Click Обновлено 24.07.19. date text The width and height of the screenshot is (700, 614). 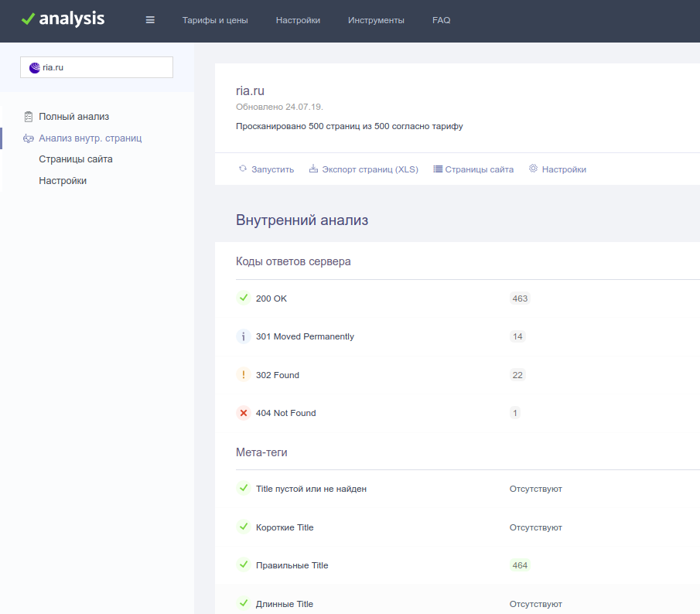tap(279, 107)
